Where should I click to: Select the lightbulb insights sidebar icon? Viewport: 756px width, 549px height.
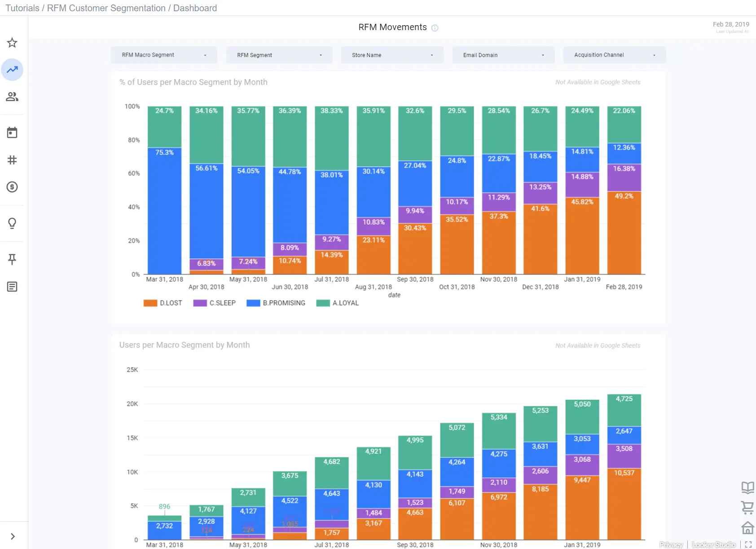(x=12, y=223)
